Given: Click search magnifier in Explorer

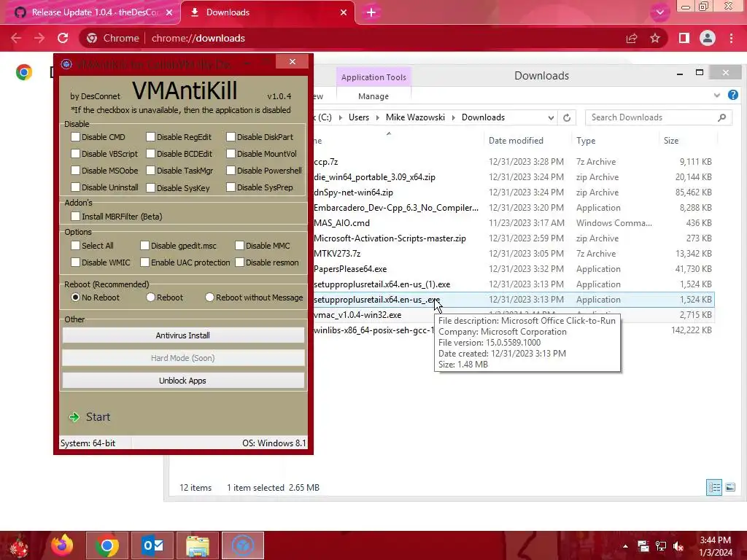Looking at the screenshot, I should pos(721,117).
